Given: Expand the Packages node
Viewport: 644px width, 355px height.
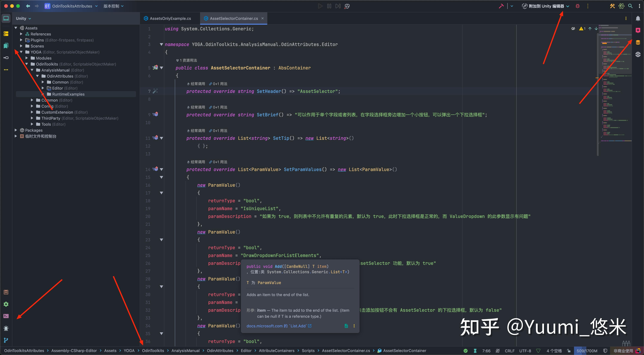Looking at the screenshot, I should (x=15, y=130).
